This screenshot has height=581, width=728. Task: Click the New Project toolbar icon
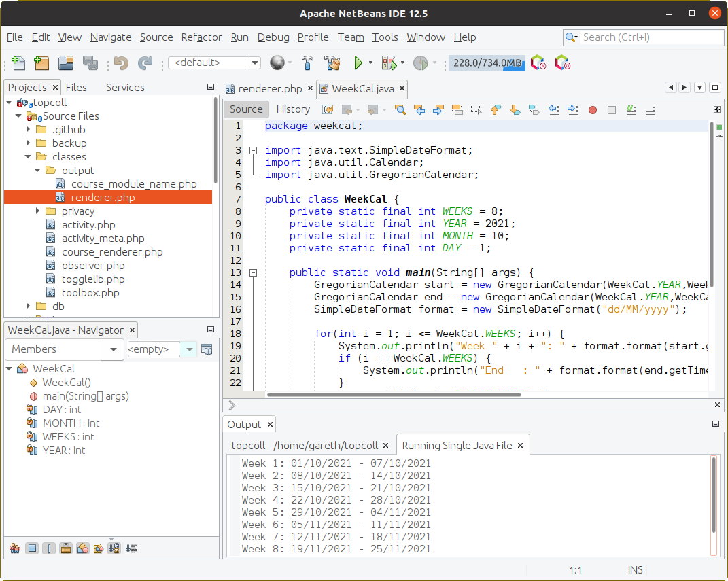pyautogui.click(x=41, y=63)
